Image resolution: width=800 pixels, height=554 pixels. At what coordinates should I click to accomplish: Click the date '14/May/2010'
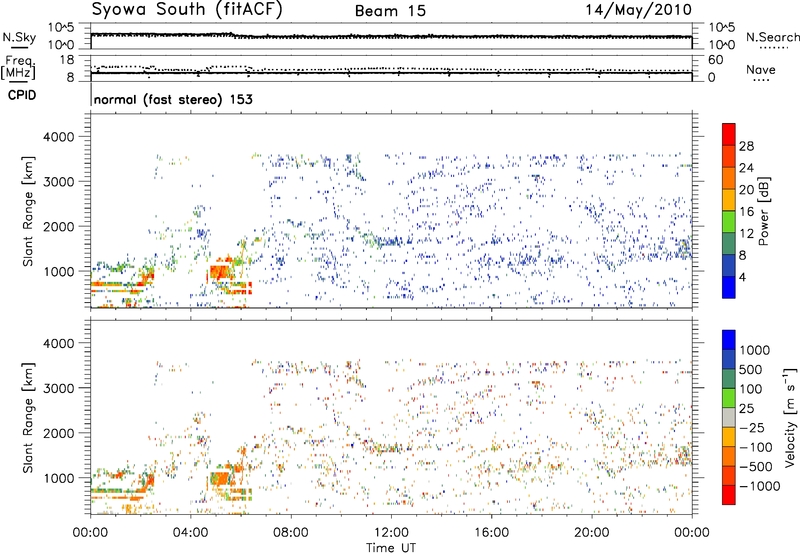(639, 10)
